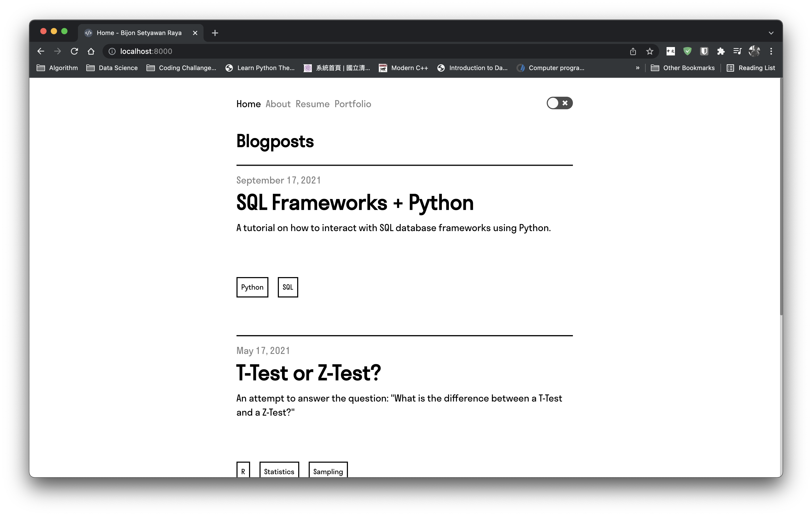Image resolution: width=812 pixels, height=516 pixels.
Task: Click the reload page icon
Action: coord(74,51)
